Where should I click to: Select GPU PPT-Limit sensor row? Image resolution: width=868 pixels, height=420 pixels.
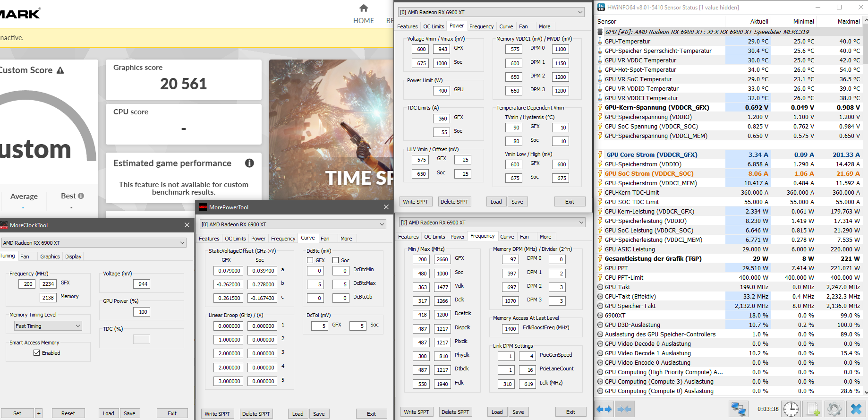pos(730,277)
